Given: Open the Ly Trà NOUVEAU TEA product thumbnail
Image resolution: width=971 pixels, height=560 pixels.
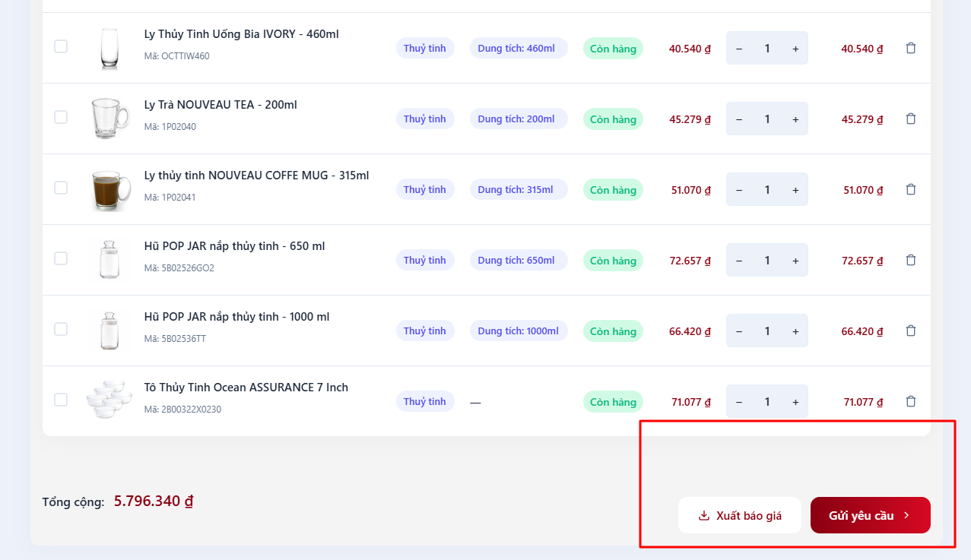Looking at the screenshot, I should (x=110, y=119).
